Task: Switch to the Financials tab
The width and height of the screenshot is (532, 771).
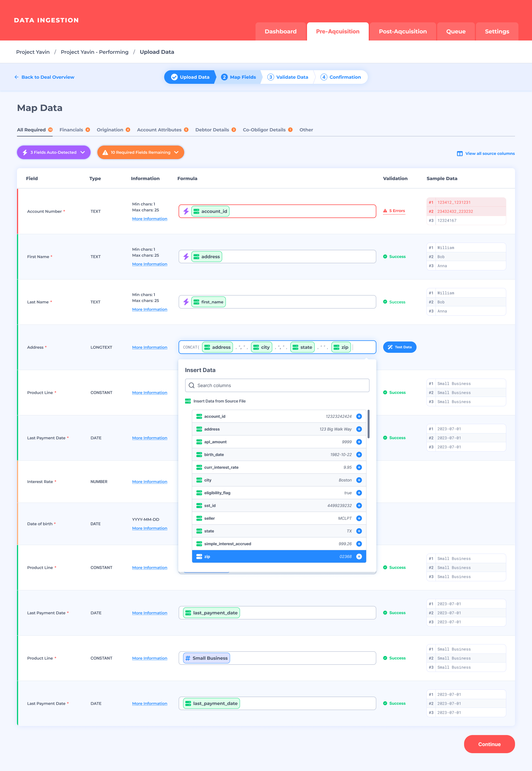Action: coord(71,130)
